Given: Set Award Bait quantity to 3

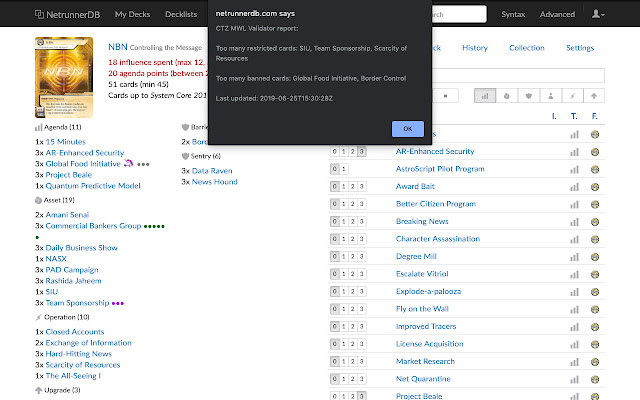Looking at the screenshot, I should [x=361, y=187].
